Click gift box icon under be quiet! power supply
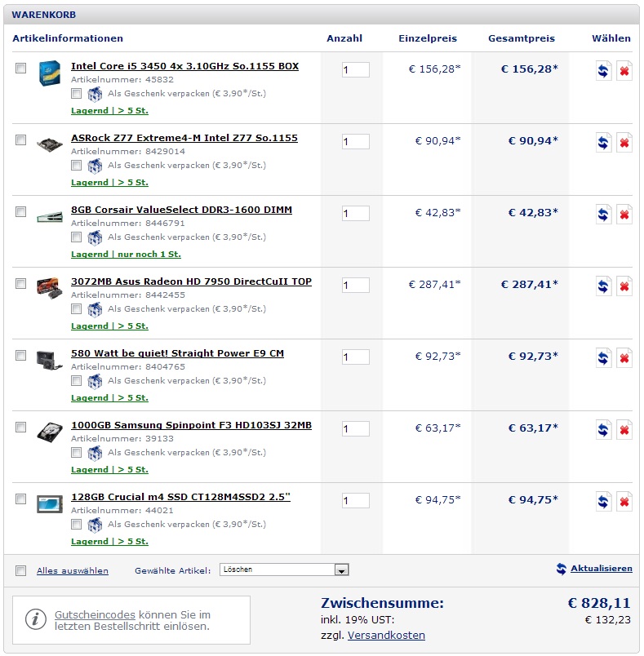The image size is (644, 656). point(95,381)
